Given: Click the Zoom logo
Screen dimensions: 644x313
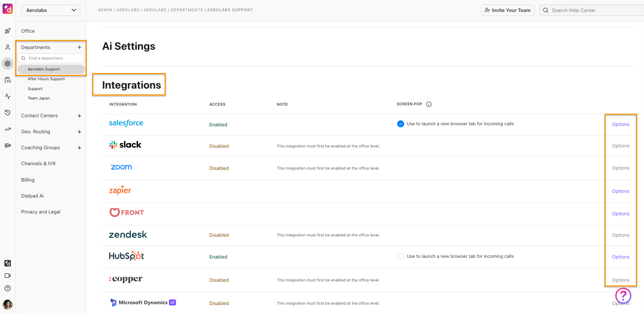Looking at the screenshot, I should pos(121,167).
